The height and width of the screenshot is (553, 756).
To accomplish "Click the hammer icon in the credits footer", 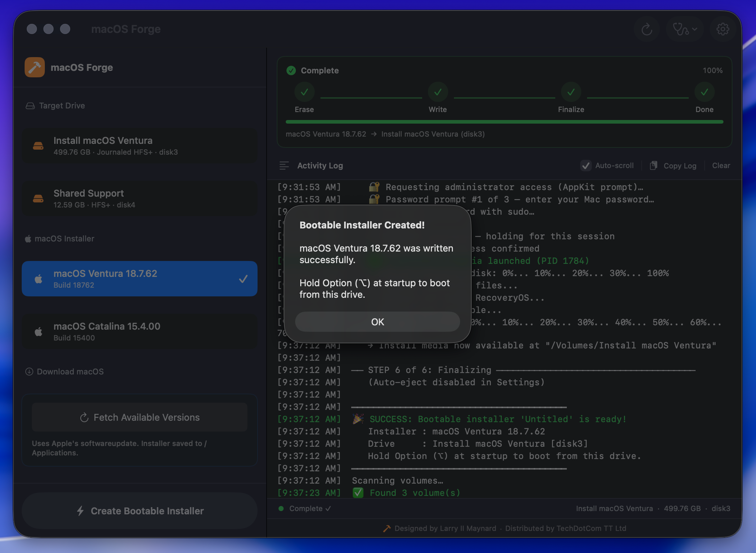I will coord(387,528).
